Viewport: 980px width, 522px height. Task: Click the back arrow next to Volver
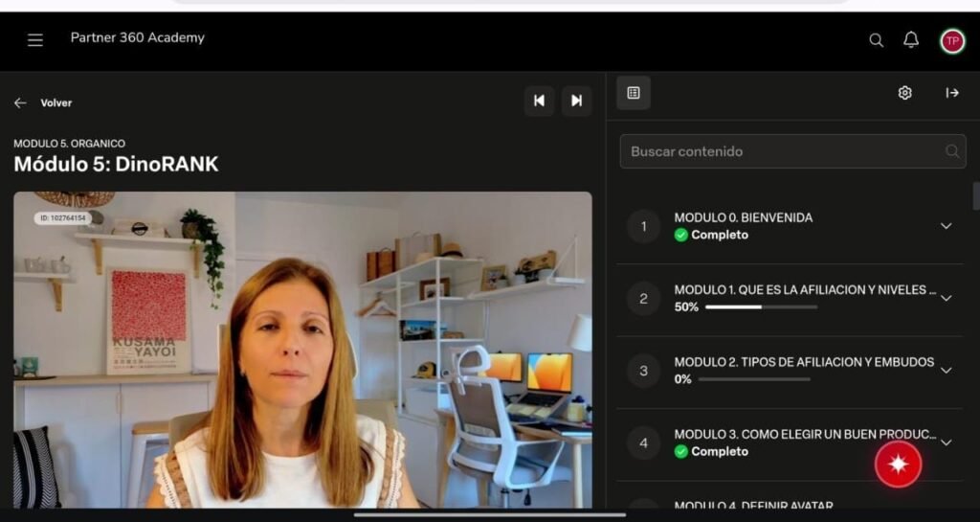(20, 102)
